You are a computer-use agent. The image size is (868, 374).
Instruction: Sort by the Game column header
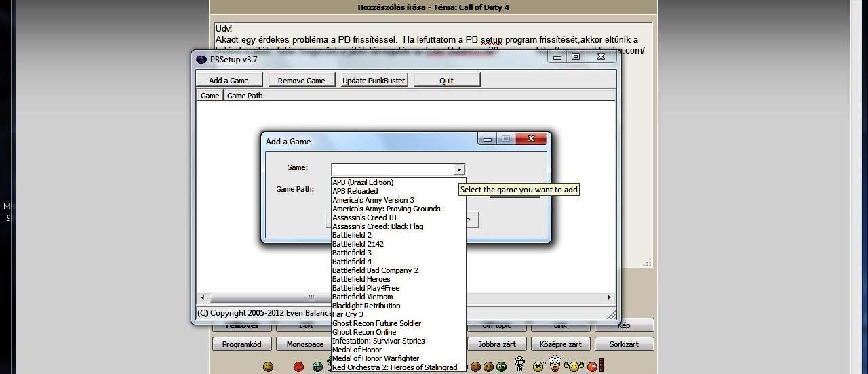[210, 96]
